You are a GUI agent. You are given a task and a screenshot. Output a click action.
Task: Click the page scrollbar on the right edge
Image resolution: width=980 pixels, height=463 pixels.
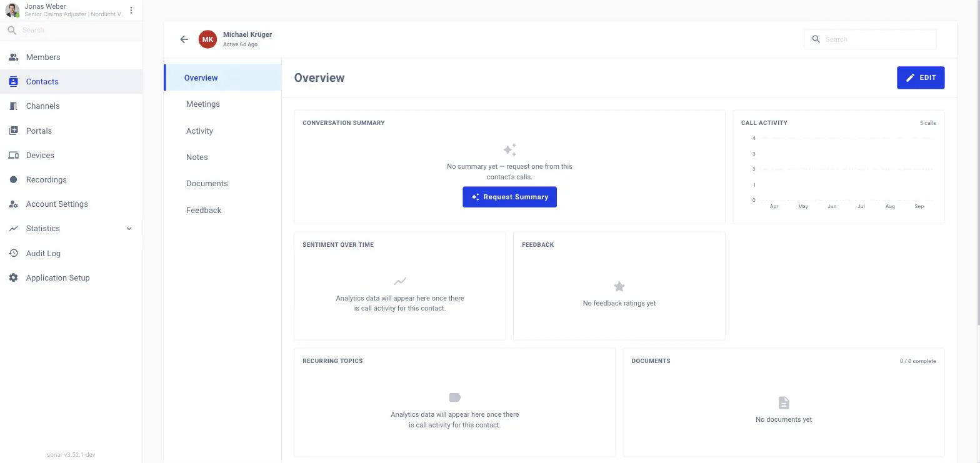(977, 162)
